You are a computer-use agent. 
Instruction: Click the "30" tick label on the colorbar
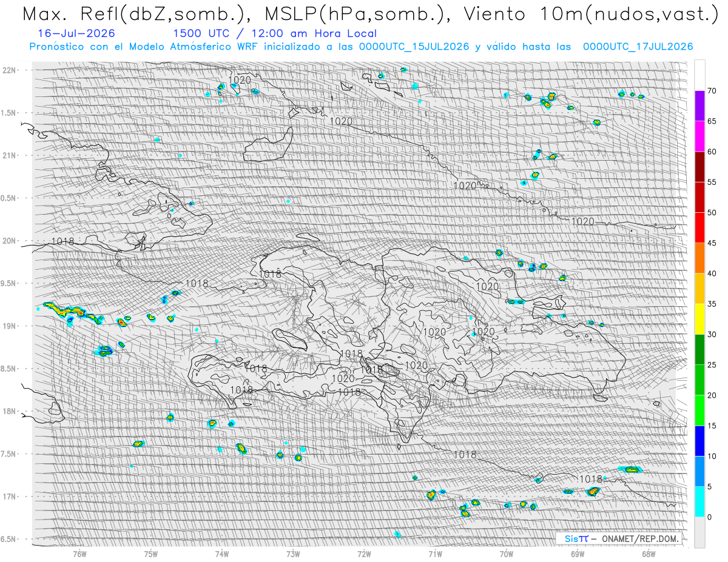pyautogui.click(x=712, y=335)
